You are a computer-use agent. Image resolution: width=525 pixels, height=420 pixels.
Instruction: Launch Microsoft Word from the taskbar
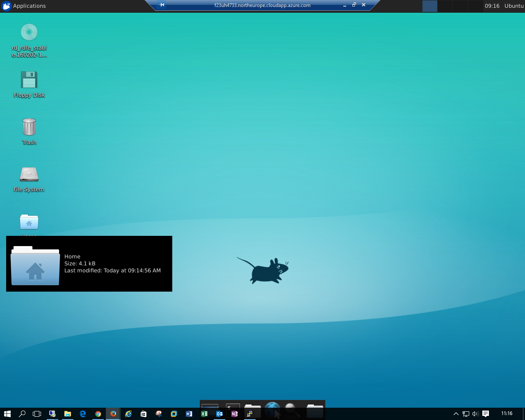pyautogui.click(x=189, y=414)
